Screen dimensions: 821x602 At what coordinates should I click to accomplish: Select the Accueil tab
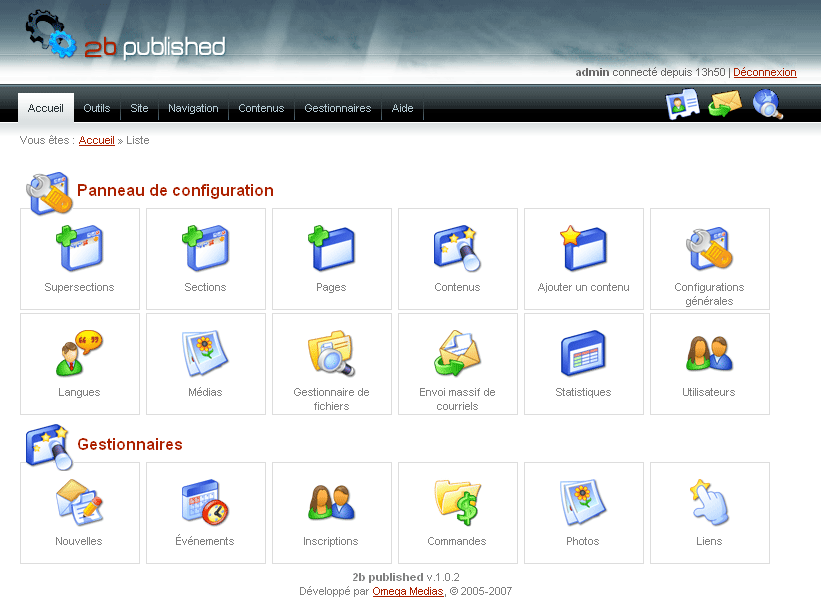pos(46,108)
